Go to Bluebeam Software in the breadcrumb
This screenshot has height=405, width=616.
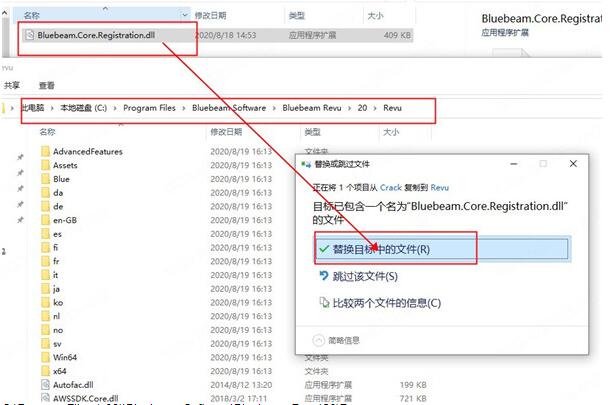click(229, 108)
